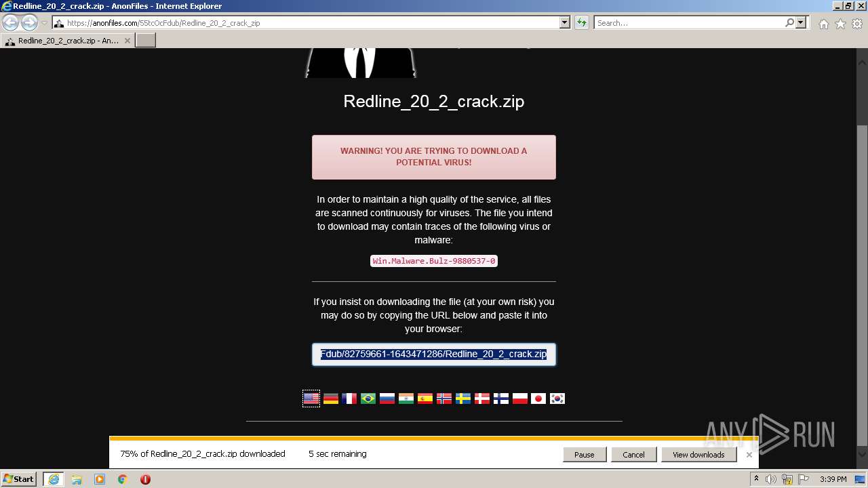Cancel the Redline_20_2_crack.zip download
The width and height of the screenshot is (868, 488).
coord(633,455)
